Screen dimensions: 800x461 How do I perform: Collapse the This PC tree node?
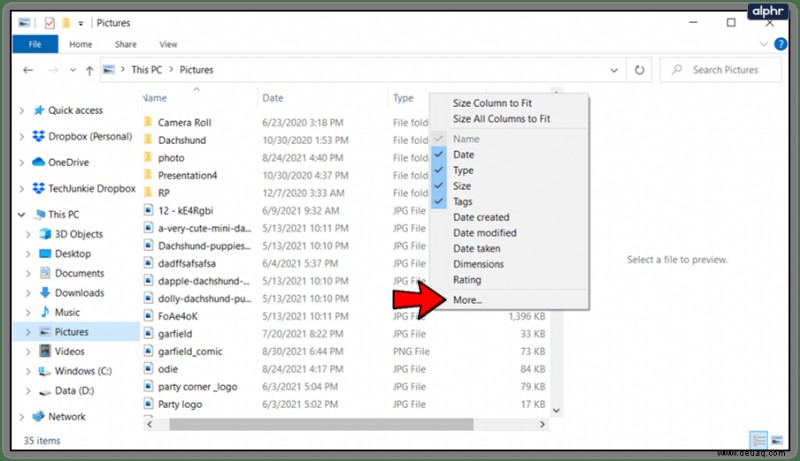tap(21, 215)
